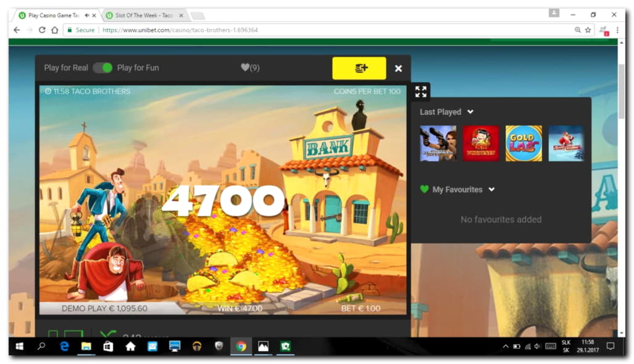Viewport: 634px width, 364px height.
Task: Open the Tomb Raider game thumbnail
Action: point(438,143)
